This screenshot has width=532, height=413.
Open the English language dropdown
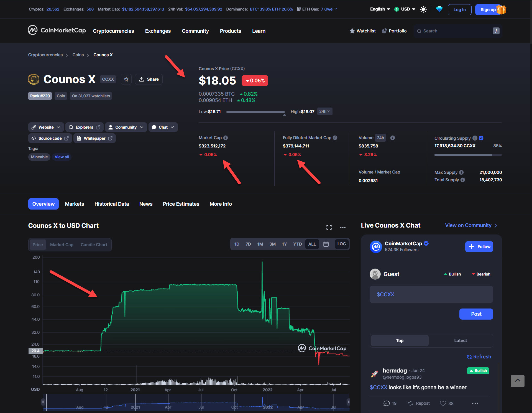click(x=380, y=9)
